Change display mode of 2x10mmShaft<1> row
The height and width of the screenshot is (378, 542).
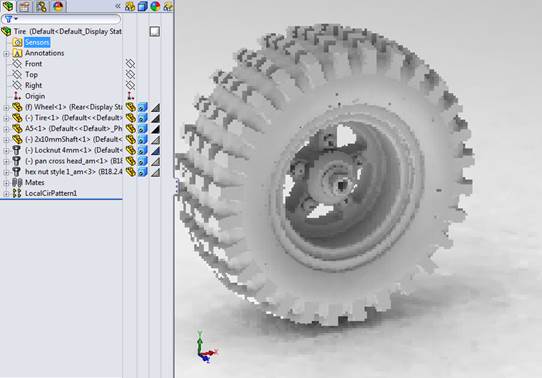point(142,140)
